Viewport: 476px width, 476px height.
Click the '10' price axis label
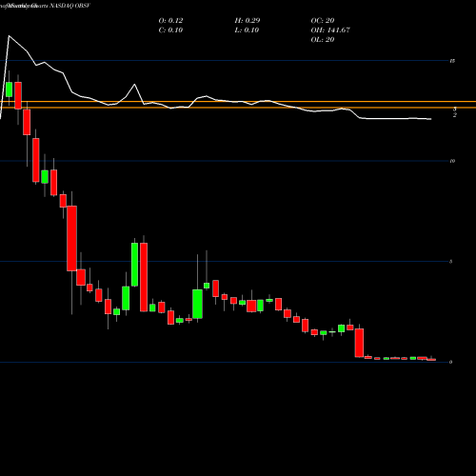[x=452, y=161]
